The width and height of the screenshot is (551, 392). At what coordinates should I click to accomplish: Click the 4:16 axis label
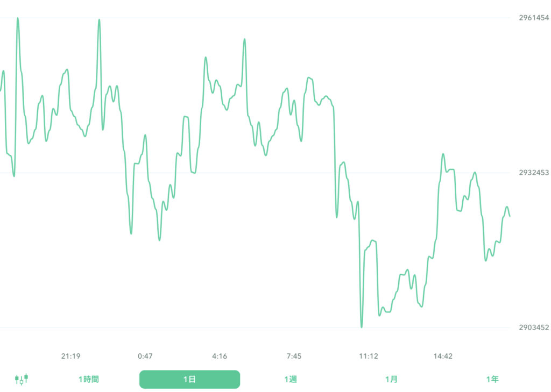pos(221,356)
